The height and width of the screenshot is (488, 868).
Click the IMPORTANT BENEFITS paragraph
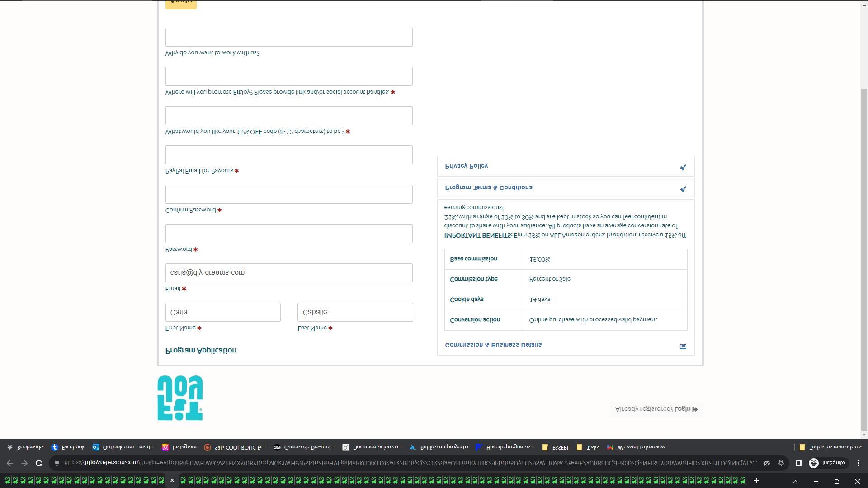[x=565, y=221]
